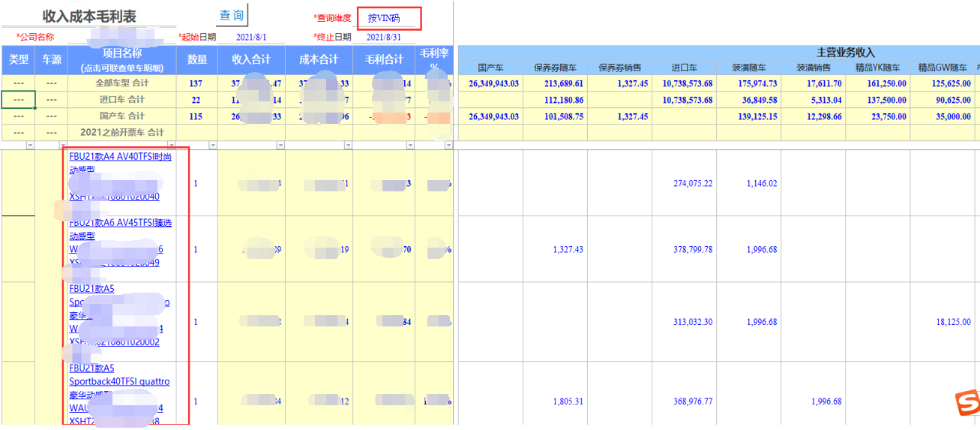This screenshot has width=980, height=430.
Task: Expand the 成本合计 column filter arrow
Action: tap(347, 145)
